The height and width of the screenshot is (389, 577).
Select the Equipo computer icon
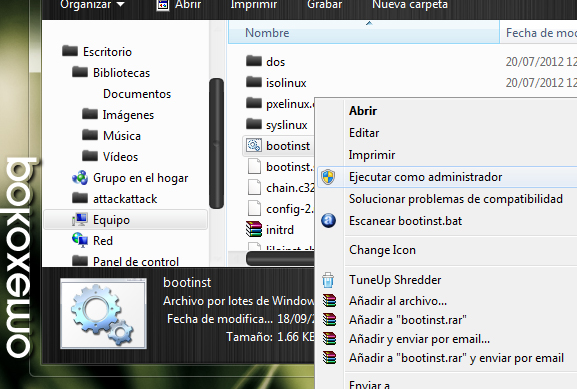(x=80, y=219)
